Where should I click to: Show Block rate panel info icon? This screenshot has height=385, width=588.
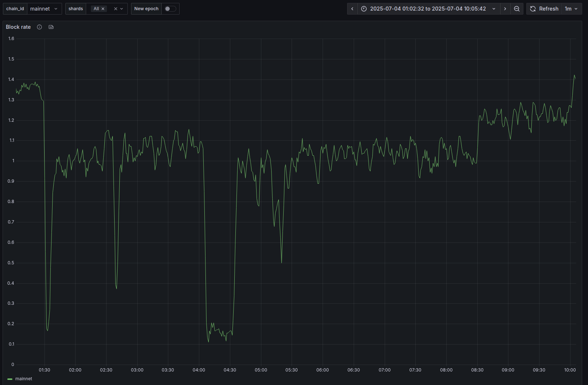39,27
